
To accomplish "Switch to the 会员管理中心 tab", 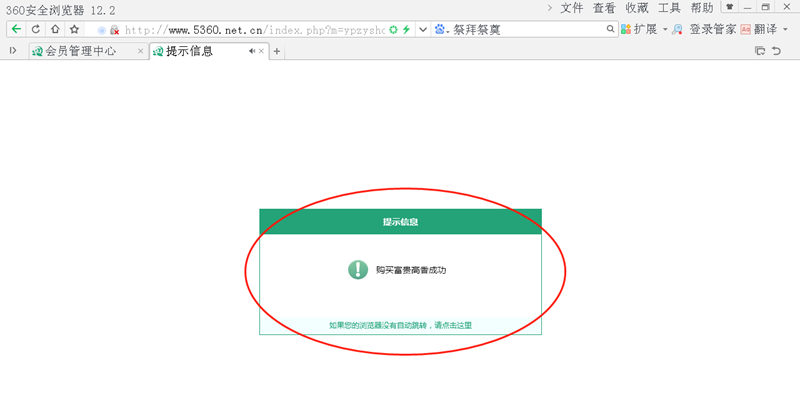I will click(80, 51).
